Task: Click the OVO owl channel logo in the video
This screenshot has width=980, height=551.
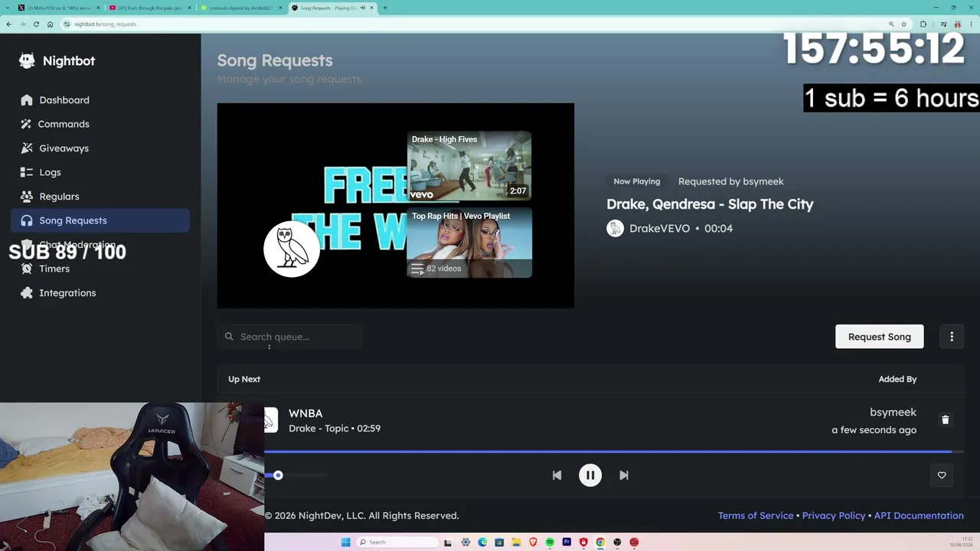Action: (x=292, y=249)
